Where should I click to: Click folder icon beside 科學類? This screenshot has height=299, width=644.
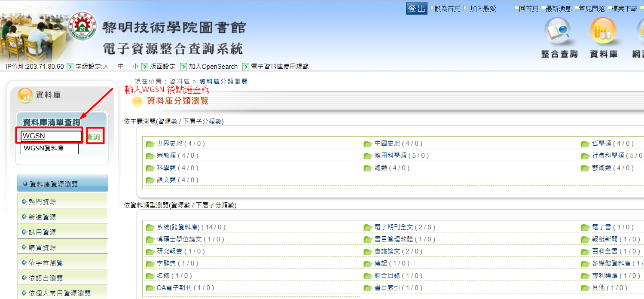coord(150,168)
